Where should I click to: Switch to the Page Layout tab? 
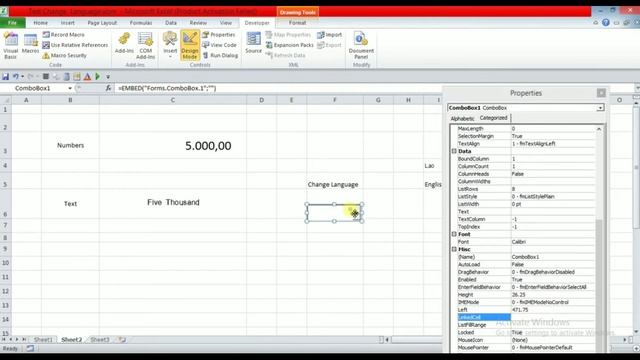pos(102,23)
